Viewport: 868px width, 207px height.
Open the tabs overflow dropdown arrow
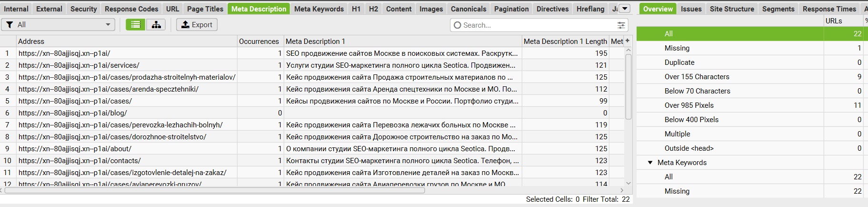point(625,9)
